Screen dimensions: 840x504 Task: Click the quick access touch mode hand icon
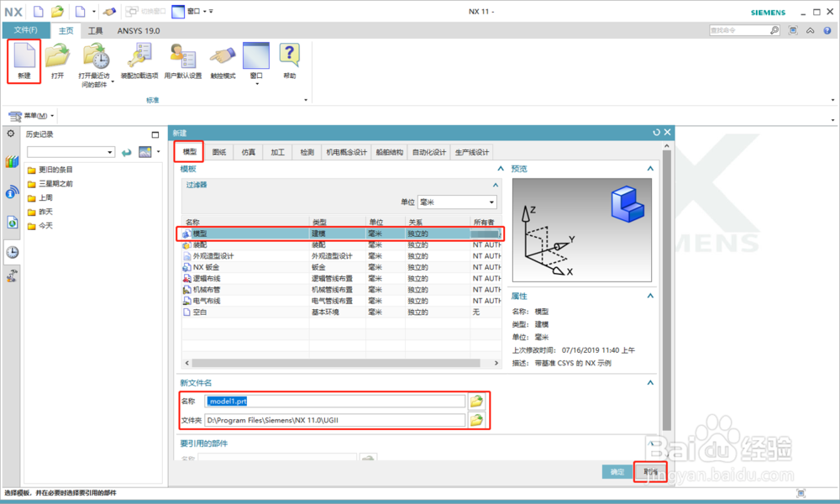click(x=109, y=11)
